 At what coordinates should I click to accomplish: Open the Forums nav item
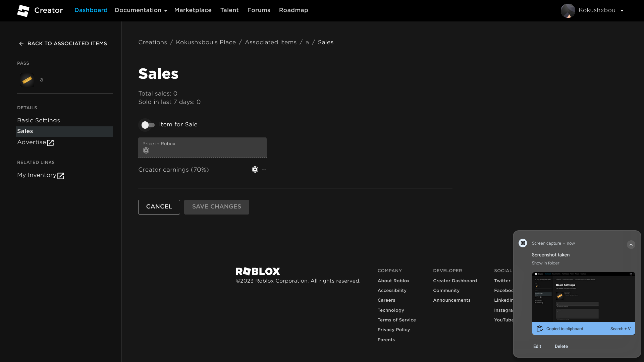[x=259, y=10]
